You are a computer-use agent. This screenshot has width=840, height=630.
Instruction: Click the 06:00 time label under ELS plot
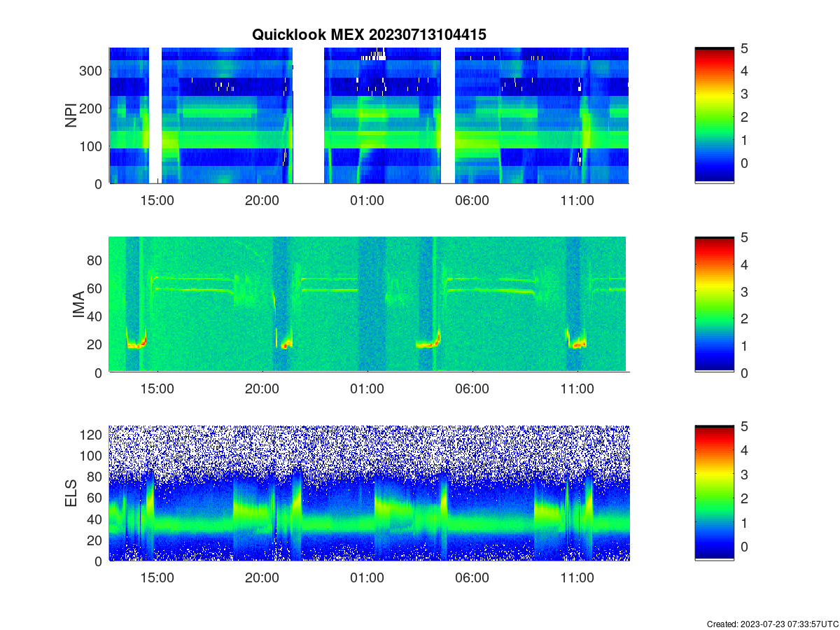point(472,578)
